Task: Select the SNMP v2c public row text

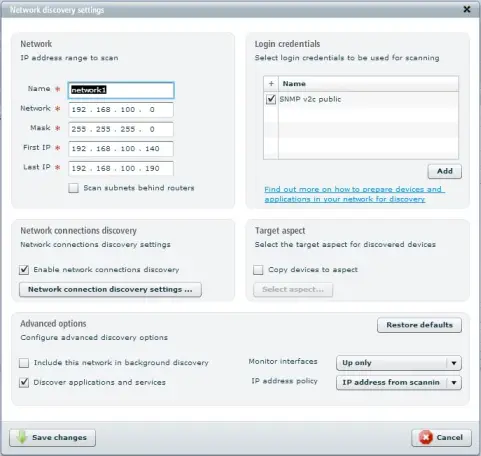Action: tap(310, 99)
